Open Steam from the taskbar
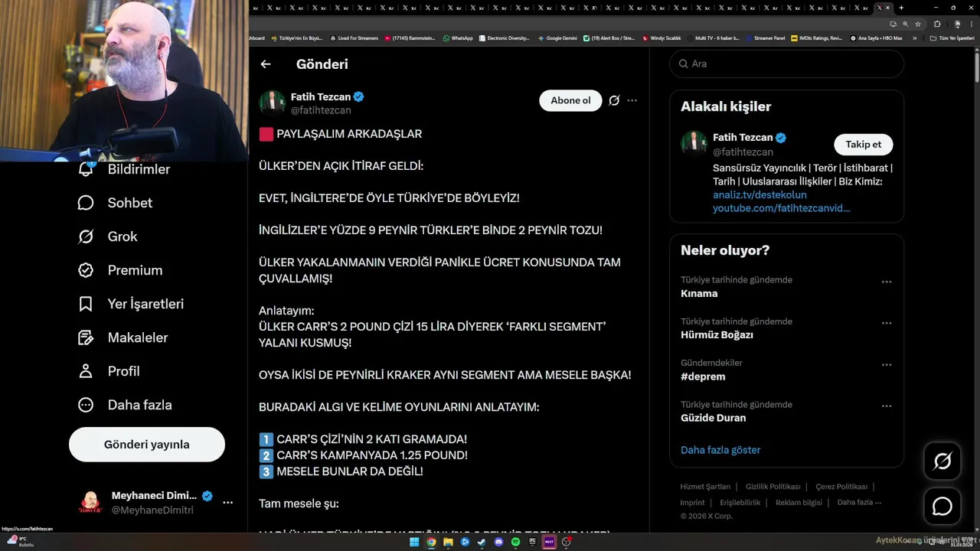The width and height of the screenshot is (980, 551). (482, 542)
